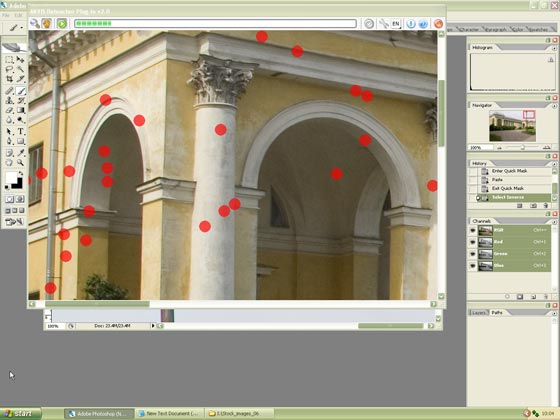This screenshot has width=560, height=420.
Task: Set history brush source for Exit Quick Mask
Action: click(474, 188)
